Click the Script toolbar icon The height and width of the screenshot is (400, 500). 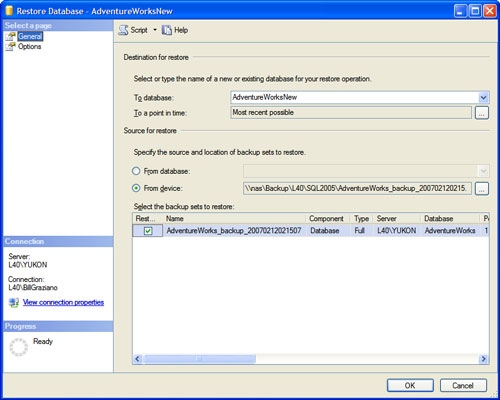(x=123, y=30)
